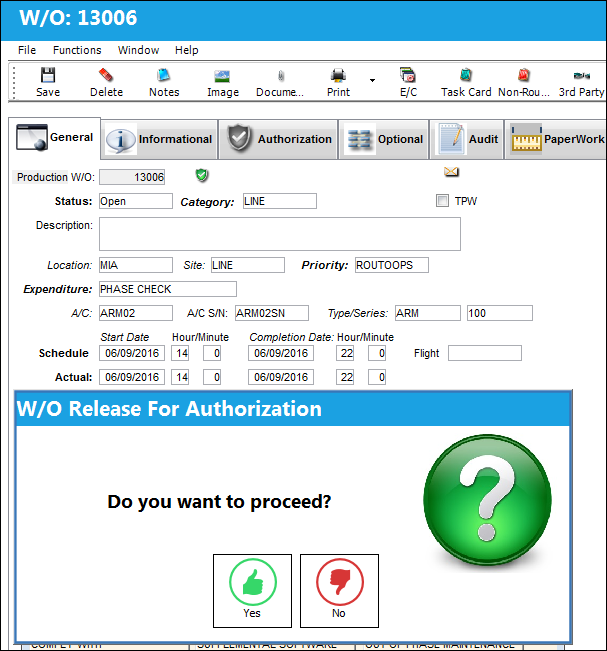607x651 pixels.
Task: Expand the Print dropdown arrow
Action: [372, 80]
